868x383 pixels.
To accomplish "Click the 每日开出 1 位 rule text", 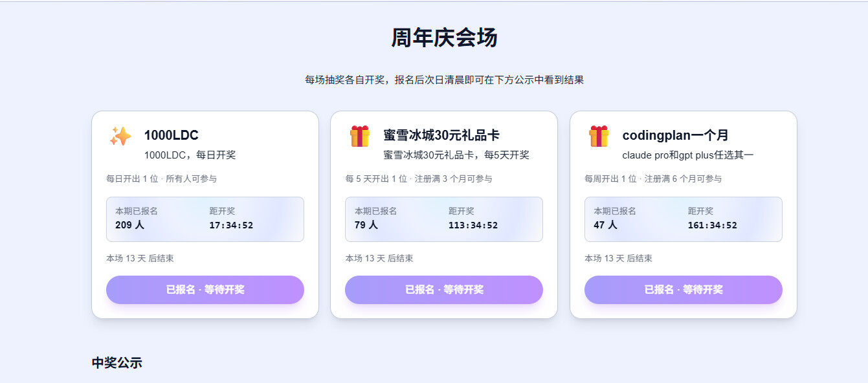I will coord(132,179).
